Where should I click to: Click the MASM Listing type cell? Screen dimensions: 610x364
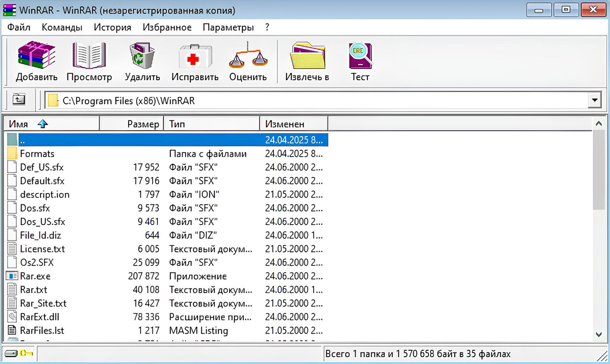point(199,330)
